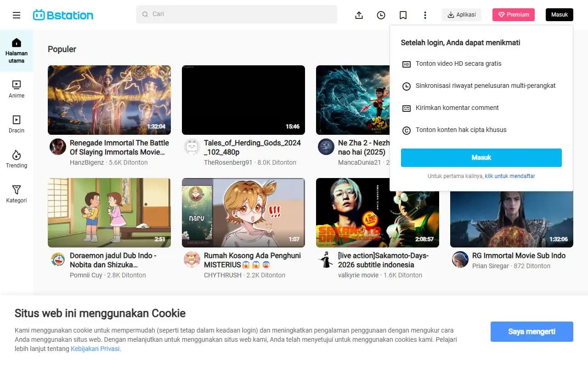
Task: Accept cookies with Saya mengerti
Action: pos(532,332)
